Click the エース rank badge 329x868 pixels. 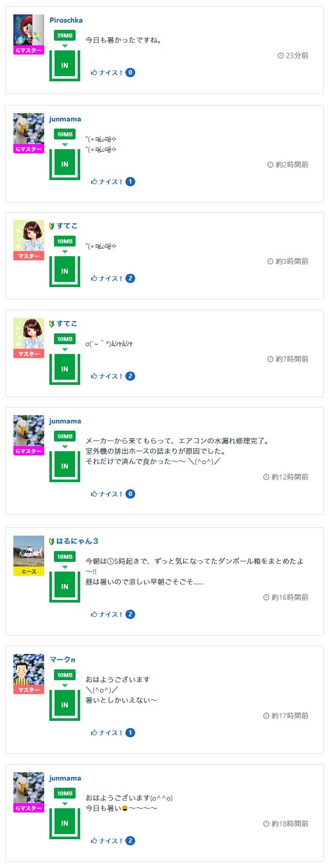[x=29, y=572]
